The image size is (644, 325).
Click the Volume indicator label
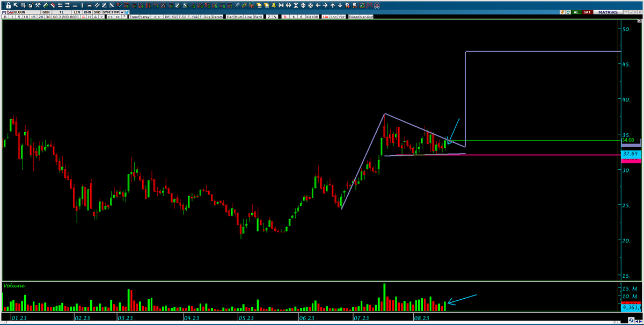coord(14,286)
